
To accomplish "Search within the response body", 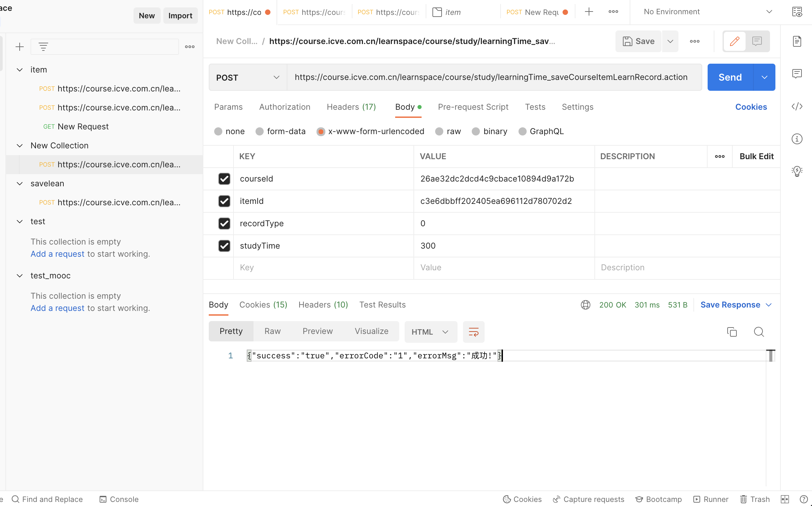I will point(759,332).
